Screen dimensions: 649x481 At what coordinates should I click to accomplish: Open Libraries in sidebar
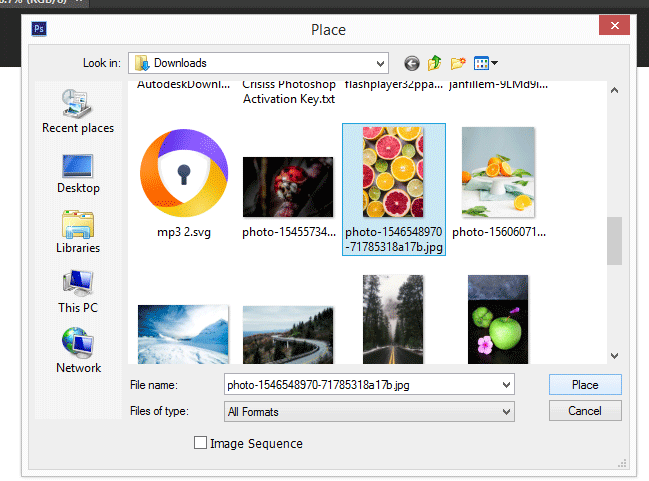tap(78, 232)
